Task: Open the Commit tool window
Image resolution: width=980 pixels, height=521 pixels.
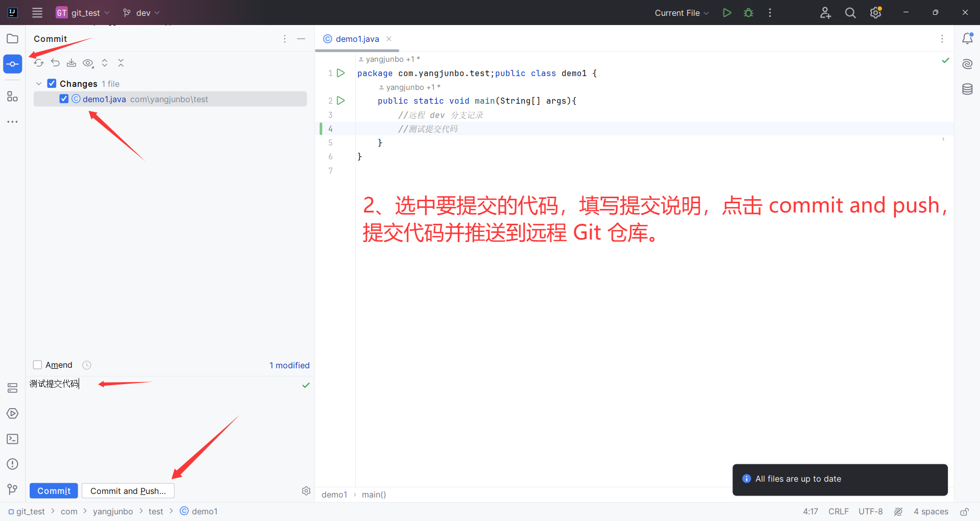Action: click(12, 64)
